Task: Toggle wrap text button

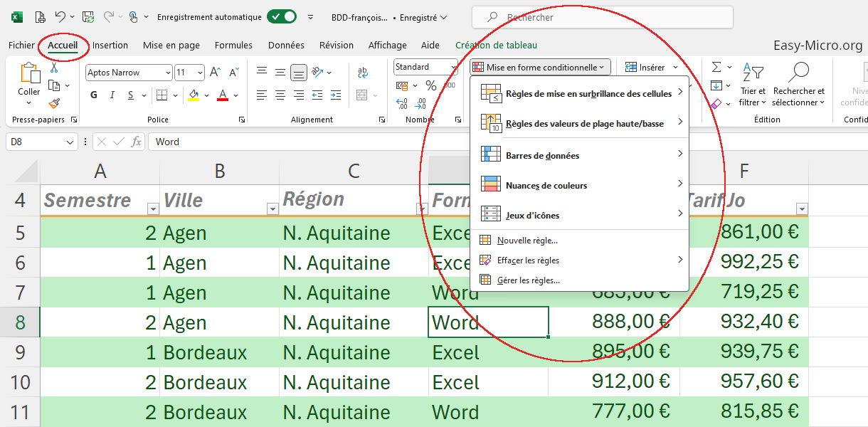Action: pos(363,72)
